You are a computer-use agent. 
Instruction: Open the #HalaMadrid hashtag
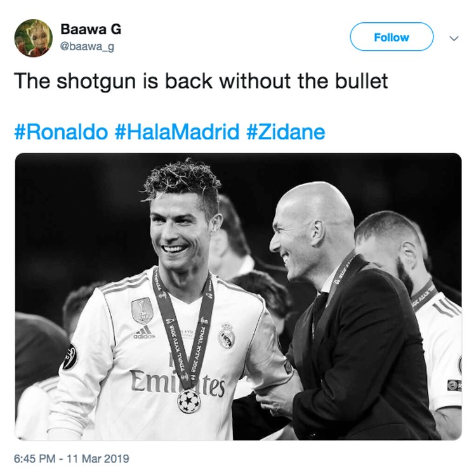click(177, 132)
